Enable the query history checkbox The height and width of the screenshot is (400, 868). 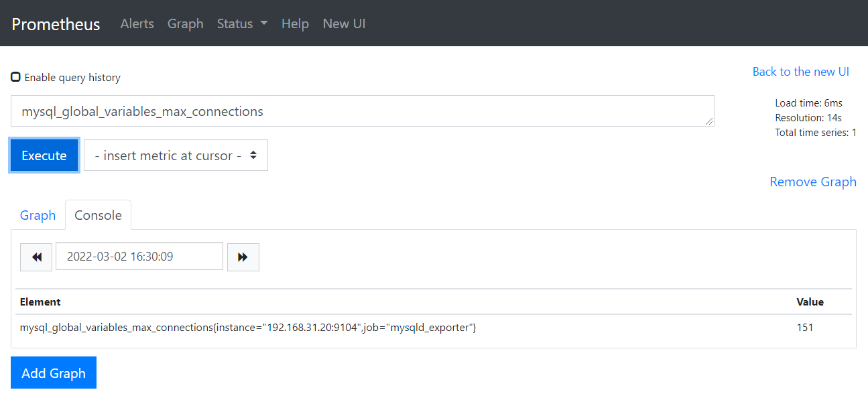(15, 77)
